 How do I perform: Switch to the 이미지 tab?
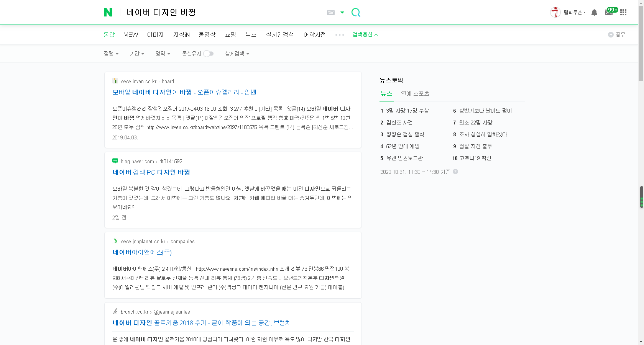click(x=155, y=34)
